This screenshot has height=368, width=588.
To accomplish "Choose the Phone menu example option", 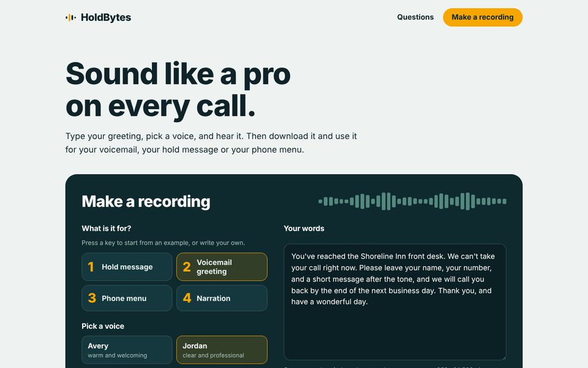I will pyautogui.click(x=127, y=298).
